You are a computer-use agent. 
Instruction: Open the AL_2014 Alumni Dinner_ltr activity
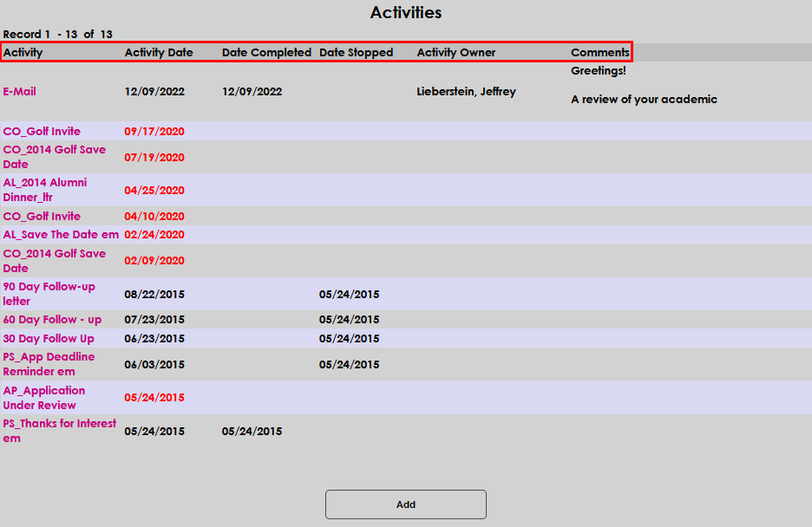coord(44,190)
